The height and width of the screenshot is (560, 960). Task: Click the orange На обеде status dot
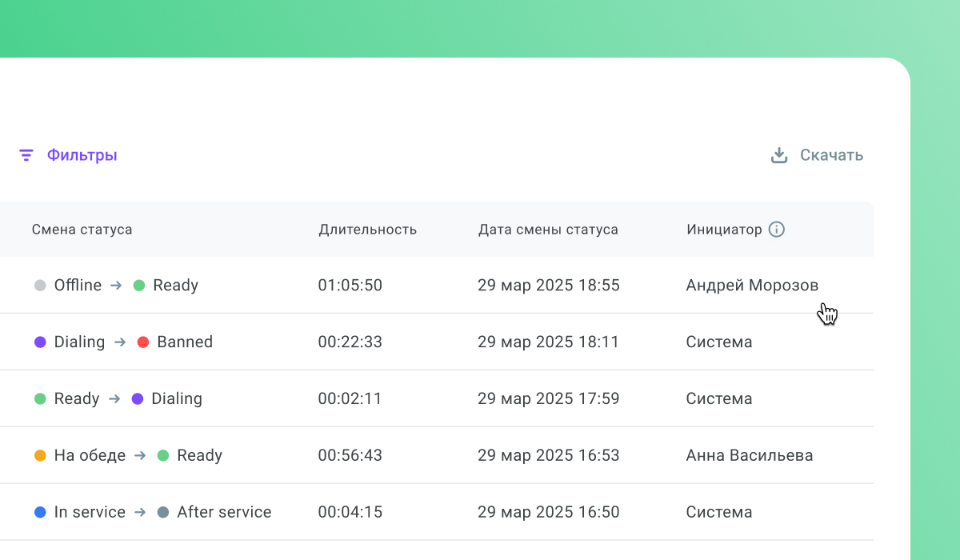[x=40, y=456]
